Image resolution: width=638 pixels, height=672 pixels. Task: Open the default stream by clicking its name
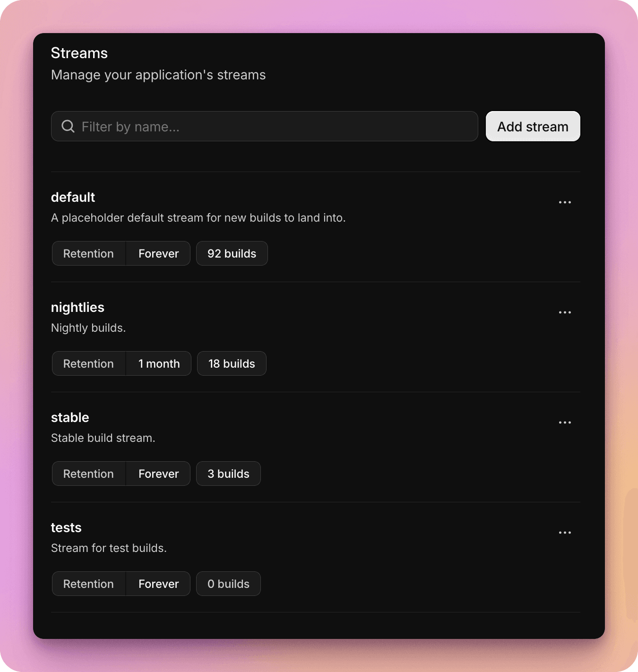(73, 198)
